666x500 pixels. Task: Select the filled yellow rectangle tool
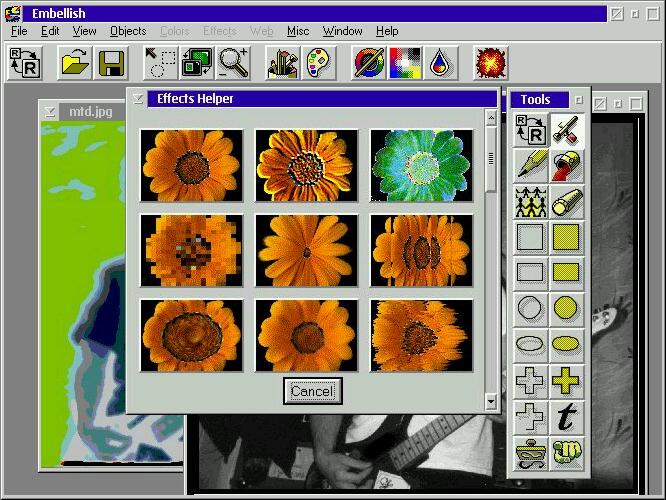(567, 273)
